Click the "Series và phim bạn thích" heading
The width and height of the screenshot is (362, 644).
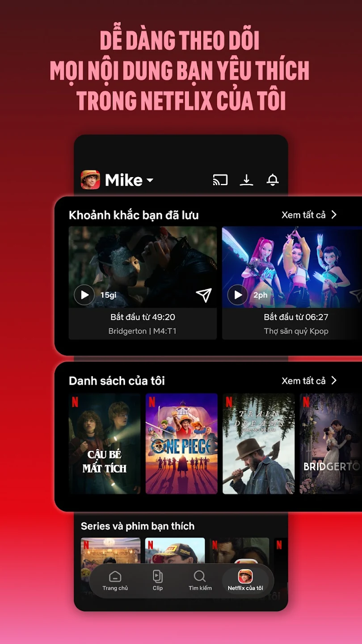click(x=138, y=526)
